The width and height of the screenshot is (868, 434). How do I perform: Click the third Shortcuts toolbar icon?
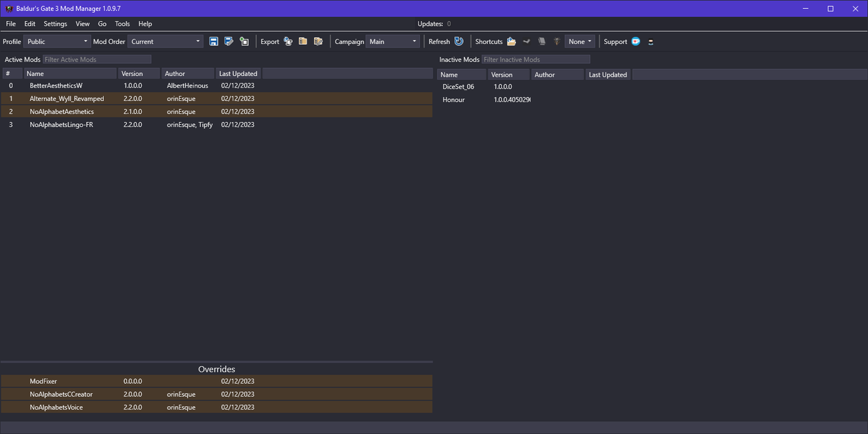[x=542, y=41]
